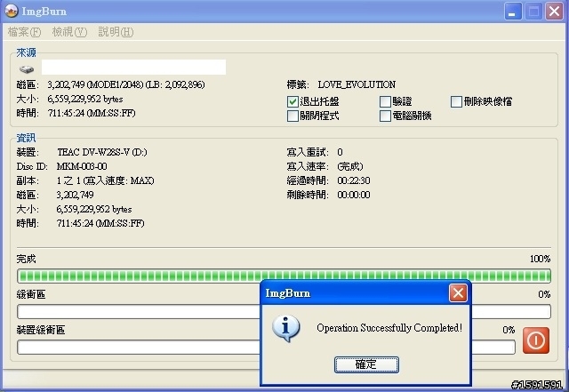Click the remaining time 00:00:00 value
Screen dimensions: 569x392
pos(354,195)
